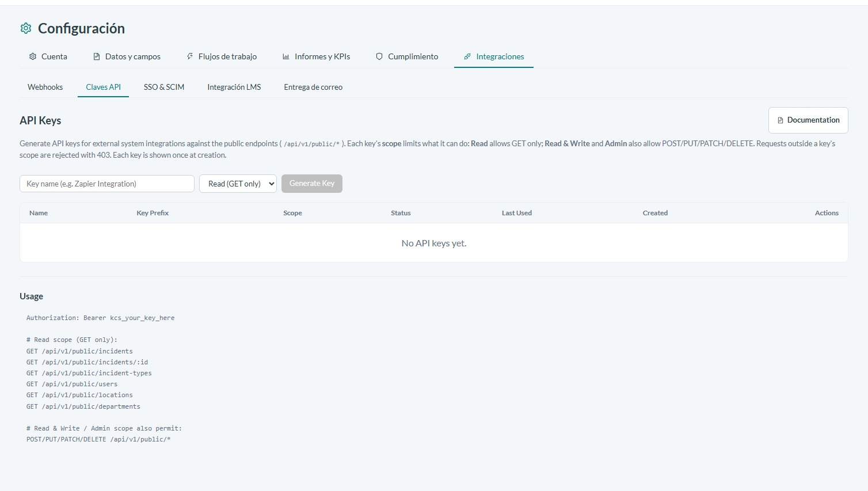Click the Key Prefix column header
The image size is (868, 491).
[x=153, y=213]
